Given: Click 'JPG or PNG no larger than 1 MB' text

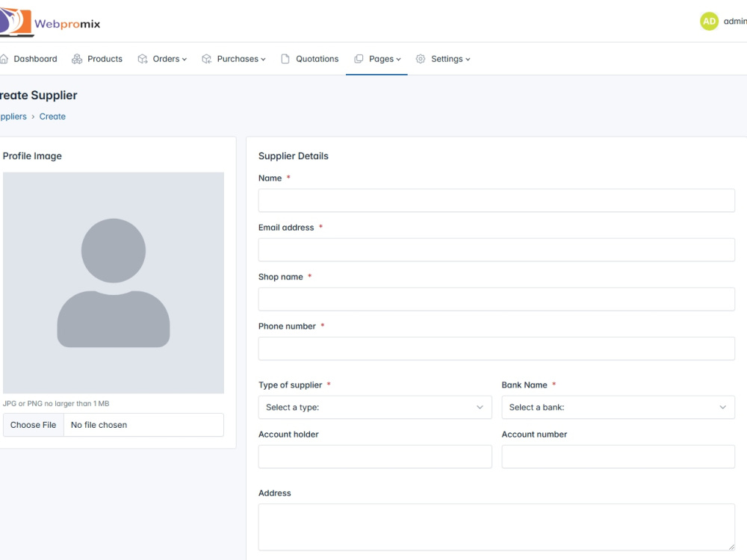Looking at the screenshot, I should pos(56,403).
